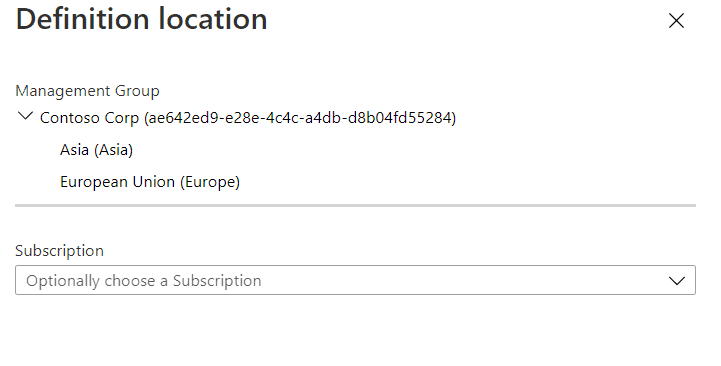Toggle the chevron icon beside Contoso Corp
Viewport: 721px width, 366px height.
(25, 116)
